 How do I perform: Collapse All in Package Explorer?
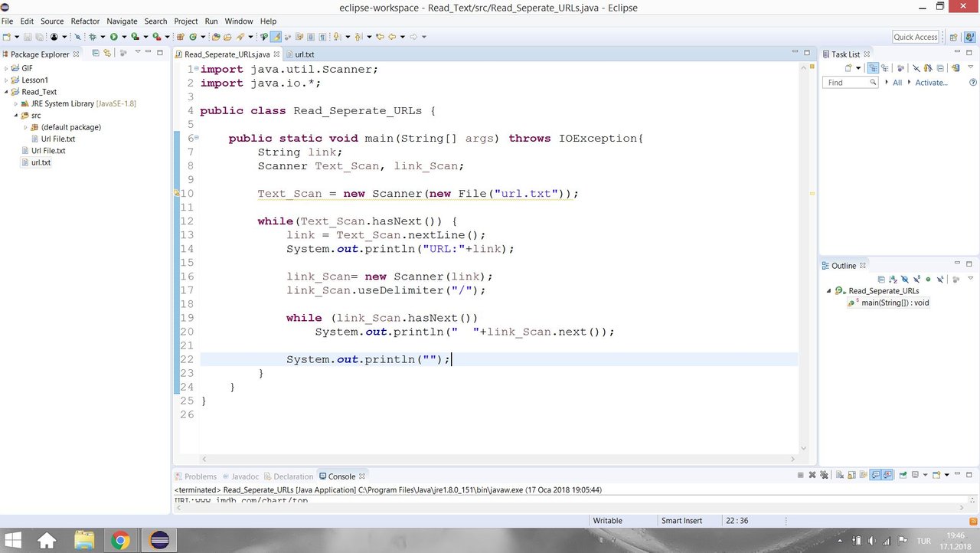(x=96, y=54)
